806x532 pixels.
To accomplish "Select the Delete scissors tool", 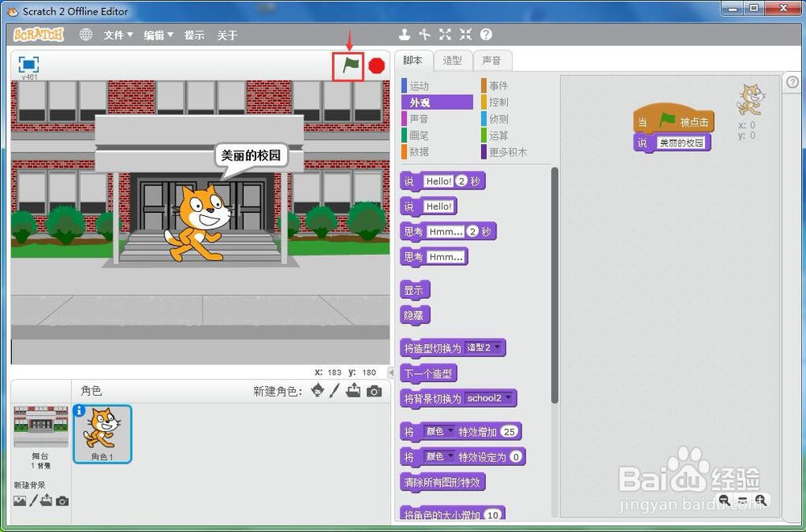I will [425, 35].
